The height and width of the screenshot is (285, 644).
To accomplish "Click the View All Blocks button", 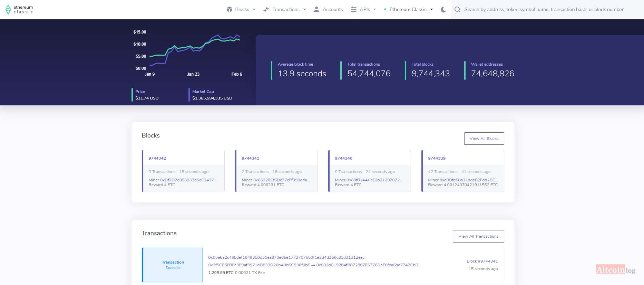I will point(484,139).
